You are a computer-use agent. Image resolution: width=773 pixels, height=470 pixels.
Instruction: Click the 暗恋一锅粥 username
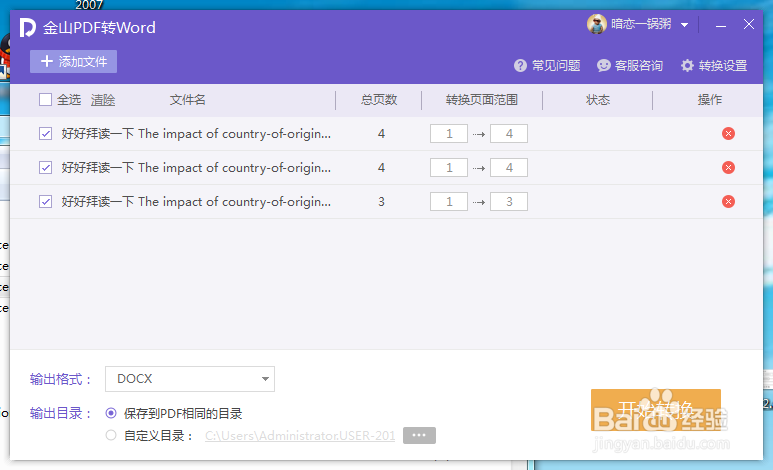(x=641, y=24)
